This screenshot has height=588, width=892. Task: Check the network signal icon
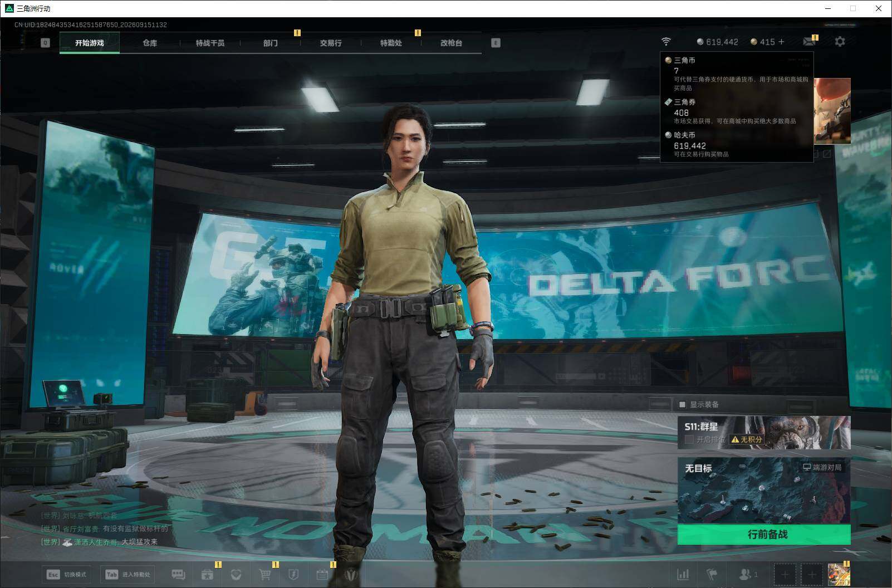[666, 42]
